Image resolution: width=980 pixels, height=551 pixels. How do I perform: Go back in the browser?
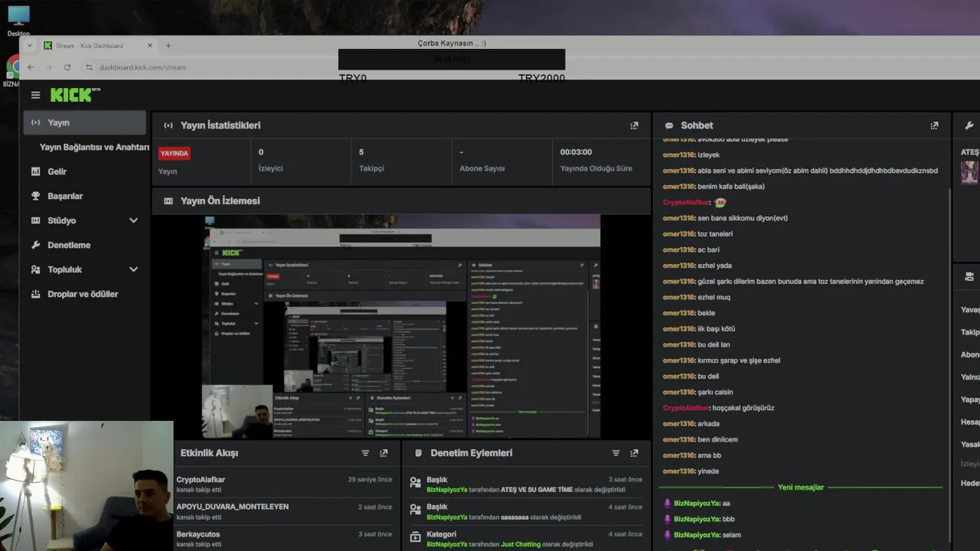pos(31,67)
